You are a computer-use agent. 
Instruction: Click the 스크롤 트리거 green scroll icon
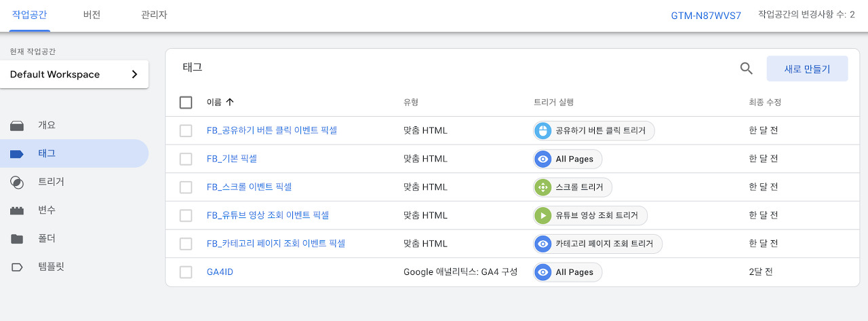[x=542, y=187]
